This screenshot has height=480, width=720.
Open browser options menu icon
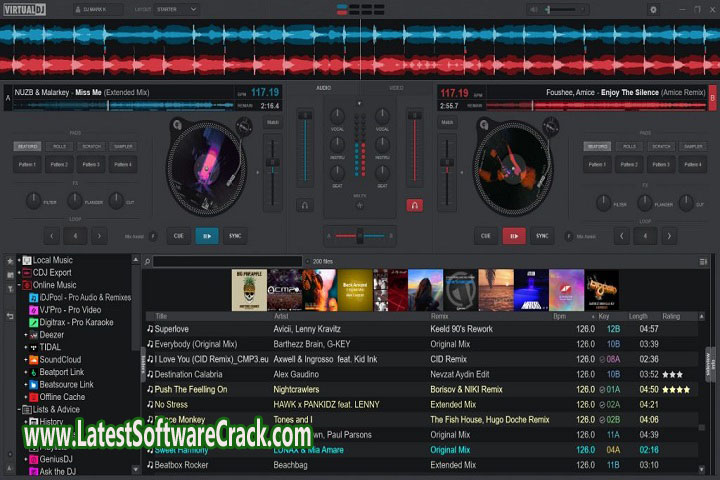(703, 261)
